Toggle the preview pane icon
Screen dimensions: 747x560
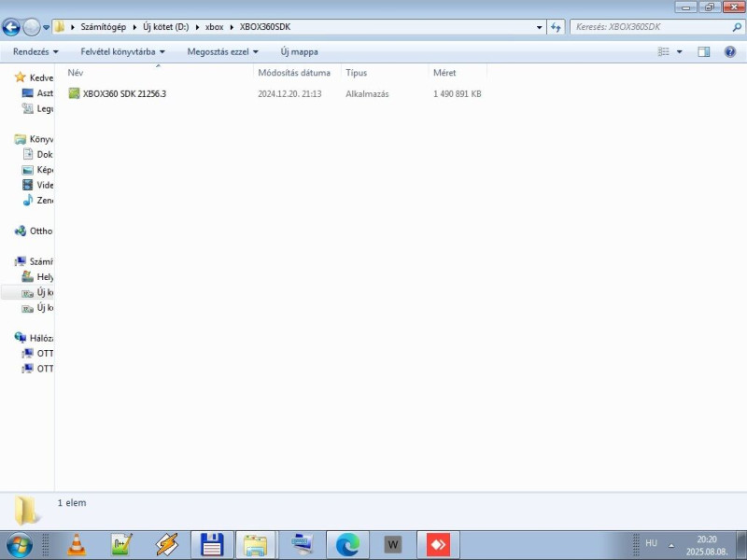coord(704,51)
